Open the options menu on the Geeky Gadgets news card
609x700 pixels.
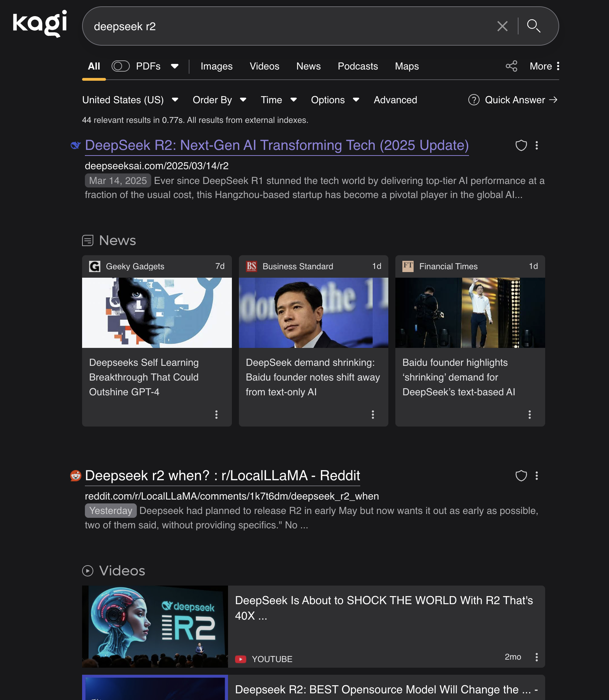coord(216,415)
